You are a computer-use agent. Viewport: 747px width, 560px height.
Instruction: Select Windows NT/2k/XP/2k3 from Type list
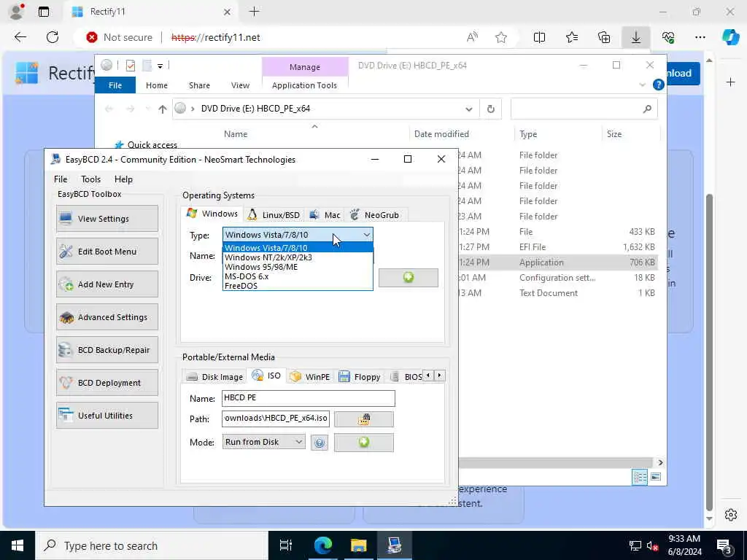tap(298, 257)
